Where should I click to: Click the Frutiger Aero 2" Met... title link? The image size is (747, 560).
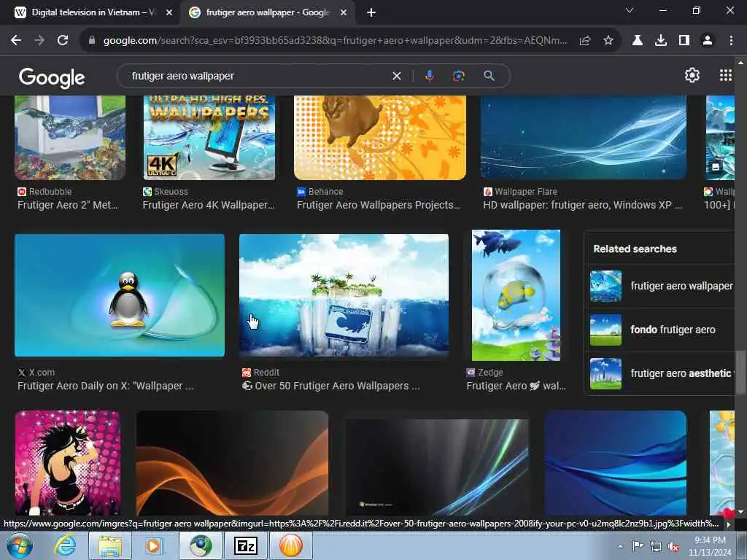(67, 205)
